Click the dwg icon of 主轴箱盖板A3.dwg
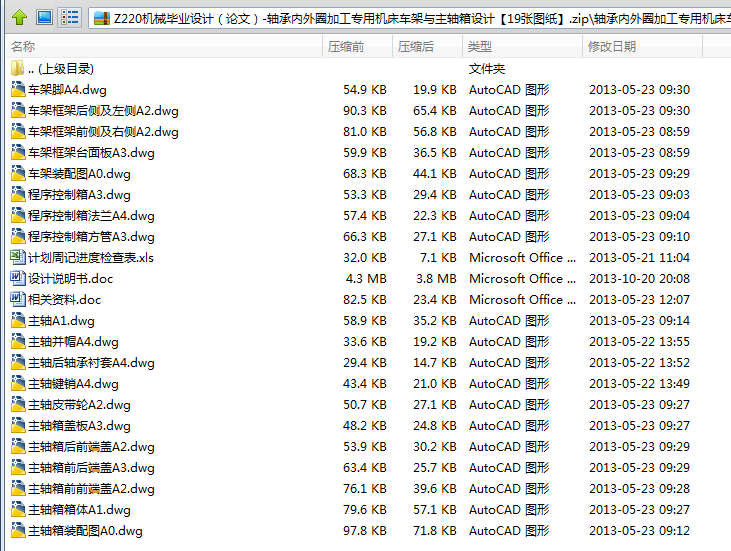The width and height of the screenshot is (731, 551). 18,425
